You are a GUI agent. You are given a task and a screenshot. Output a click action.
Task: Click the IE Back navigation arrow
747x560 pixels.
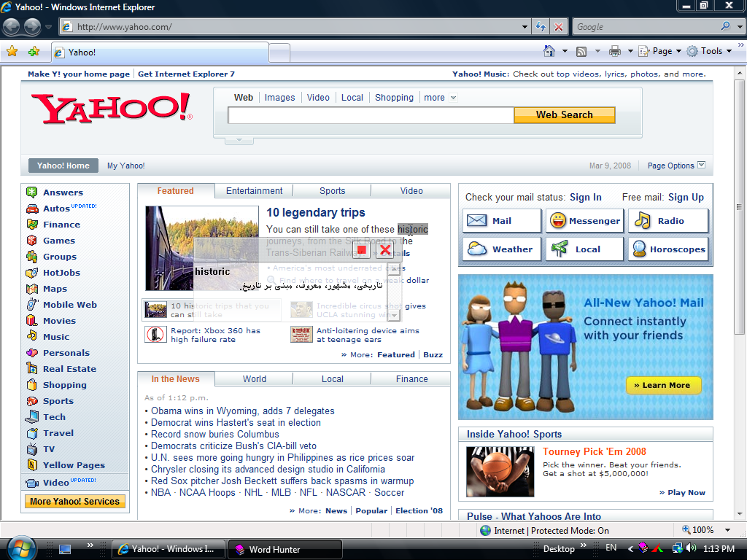coord(12,27)
